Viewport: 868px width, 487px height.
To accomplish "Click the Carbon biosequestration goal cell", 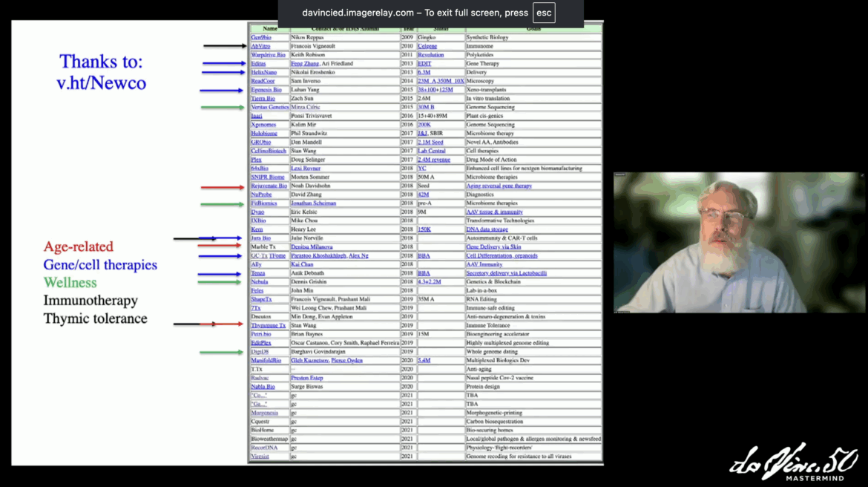I will pyautogui.click(x=533, y=422).
